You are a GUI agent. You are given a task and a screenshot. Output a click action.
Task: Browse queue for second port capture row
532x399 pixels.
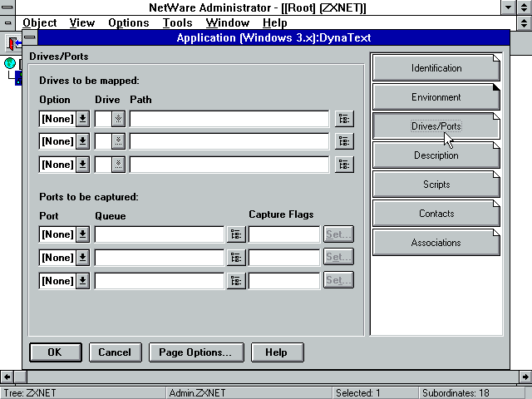pos(236,258)
